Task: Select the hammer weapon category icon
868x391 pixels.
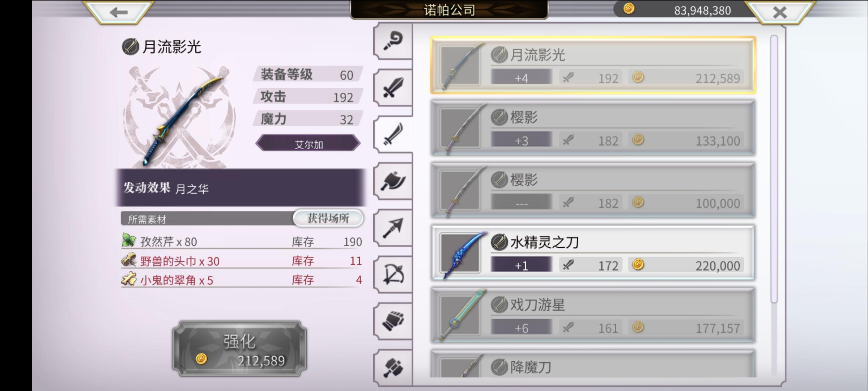Action: pyautogui.click(x=393, y=367)
